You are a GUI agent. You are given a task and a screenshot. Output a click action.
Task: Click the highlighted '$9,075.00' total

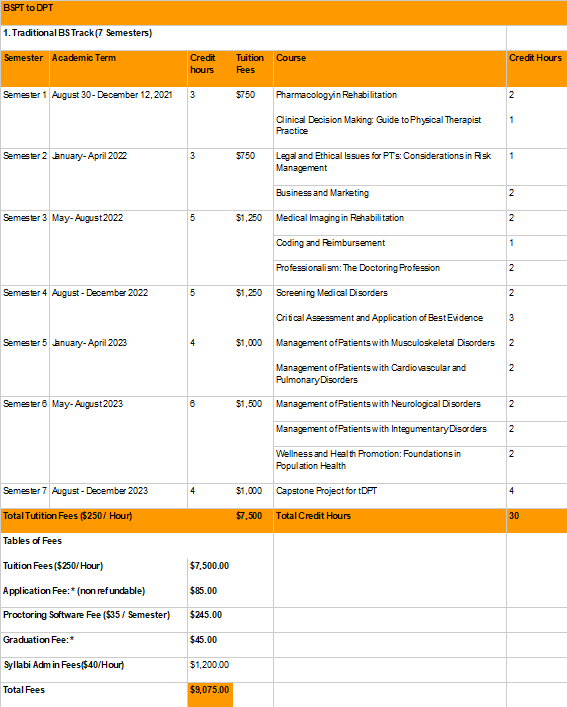click(x=210, y=690)
